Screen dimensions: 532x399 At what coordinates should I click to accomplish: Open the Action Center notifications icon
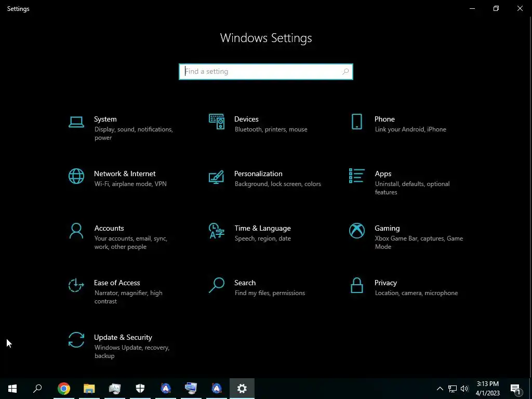tap(516, 389)
